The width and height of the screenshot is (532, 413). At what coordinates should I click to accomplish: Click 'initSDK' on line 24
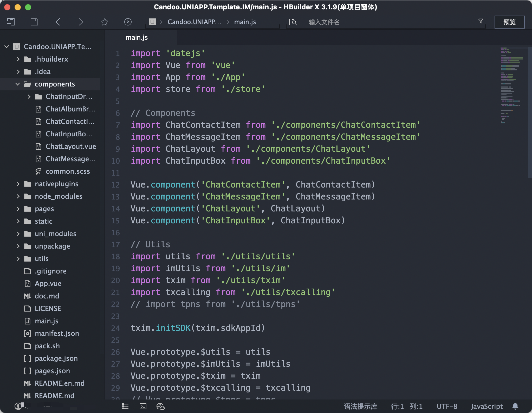click(173, 328)
